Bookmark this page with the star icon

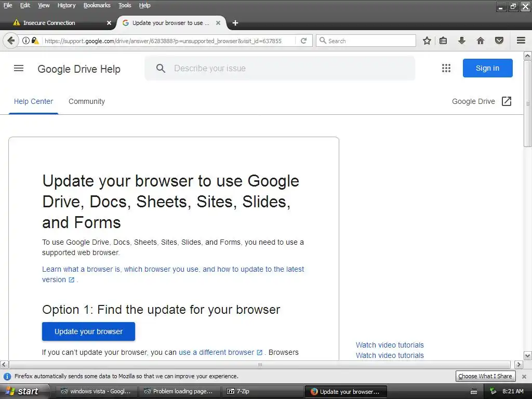(x=427, y=41)
